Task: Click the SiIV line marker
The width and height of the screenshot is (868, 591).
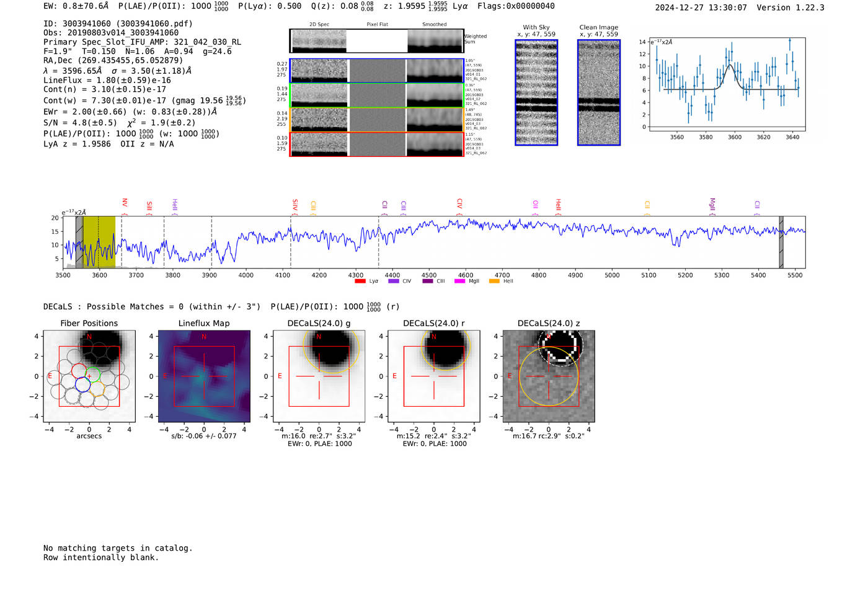Action: pyautogui.click(x=295, y=206)
